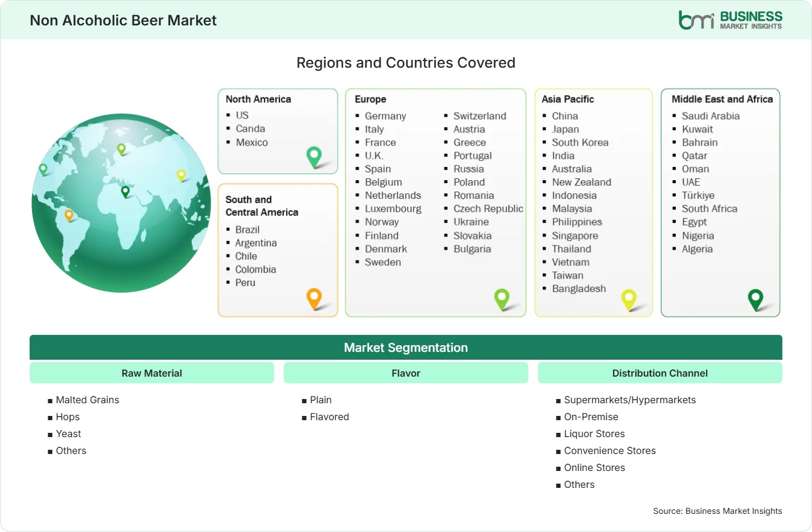Click the orange pin in South and Central America box
The width and height of the screenshot is (812, 532).
[x=314, y=299]
